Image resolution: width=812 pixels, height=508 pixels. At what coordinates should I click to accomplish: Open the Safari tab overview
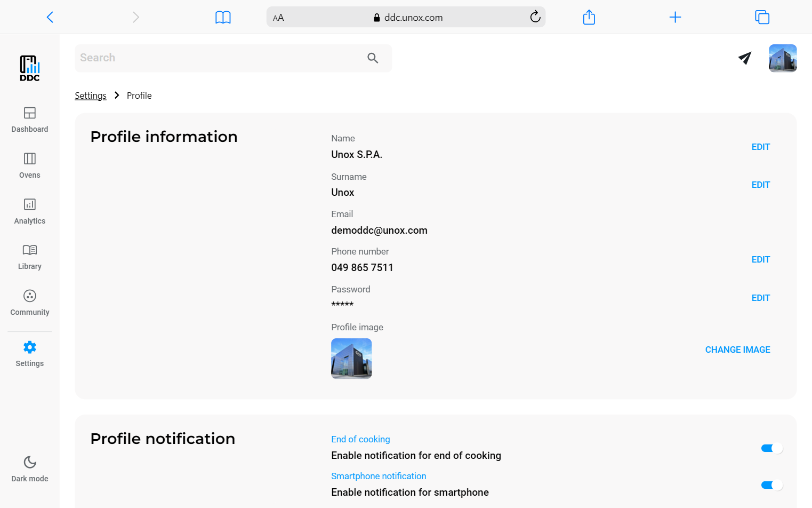tap(762, 17)
